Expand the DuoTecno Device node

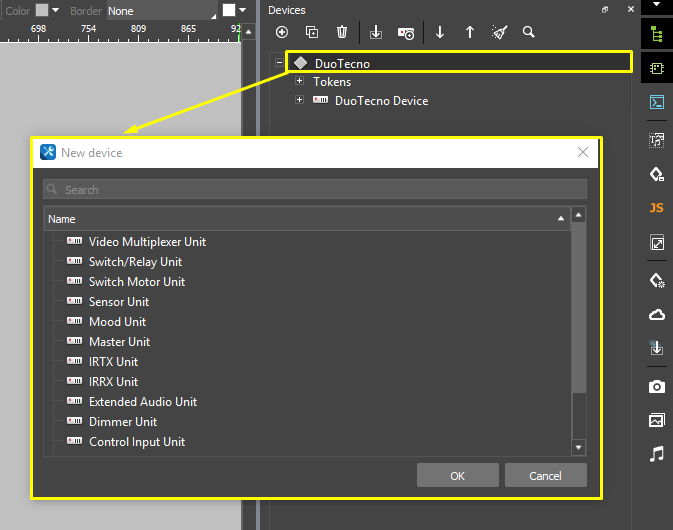(x=299, y=100)
